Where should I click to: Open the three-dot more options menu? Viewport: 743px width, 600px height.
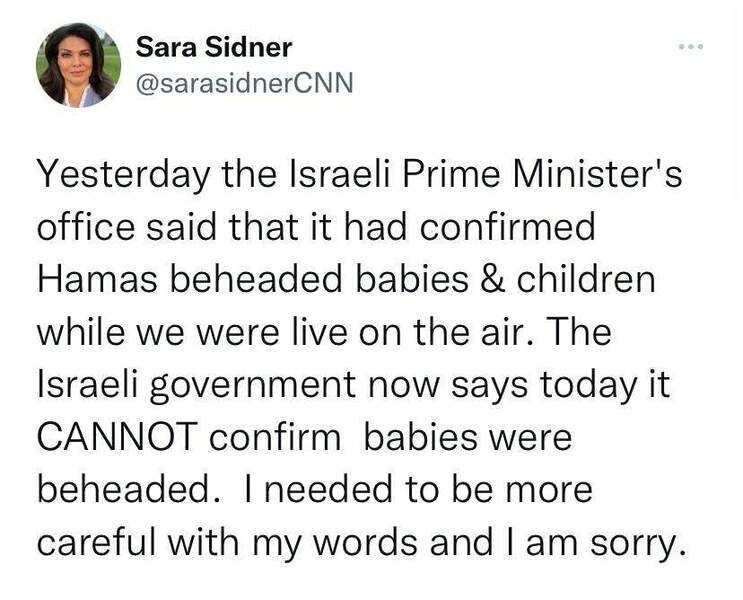pos(690,48)
